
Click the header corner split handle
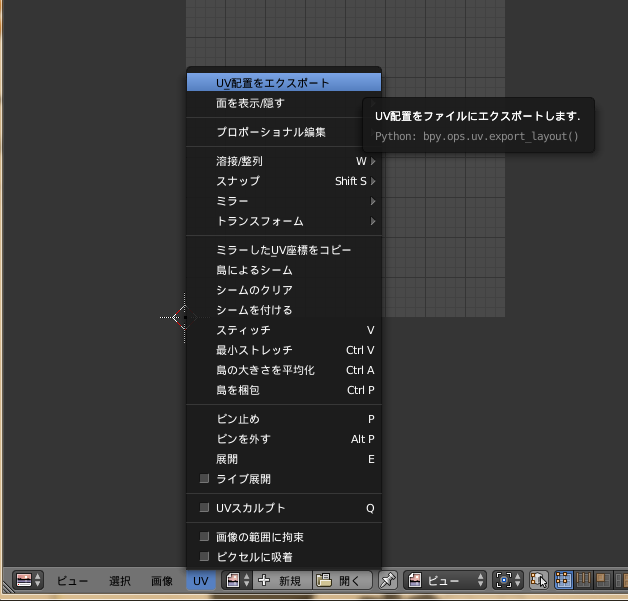pos(8,585)
